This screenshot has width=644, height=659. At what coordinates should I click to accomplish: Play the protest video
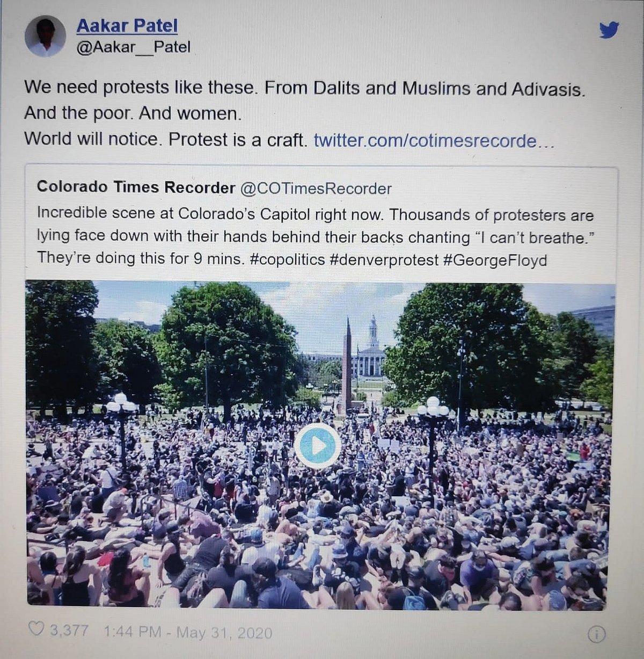[x=317, y=446]
